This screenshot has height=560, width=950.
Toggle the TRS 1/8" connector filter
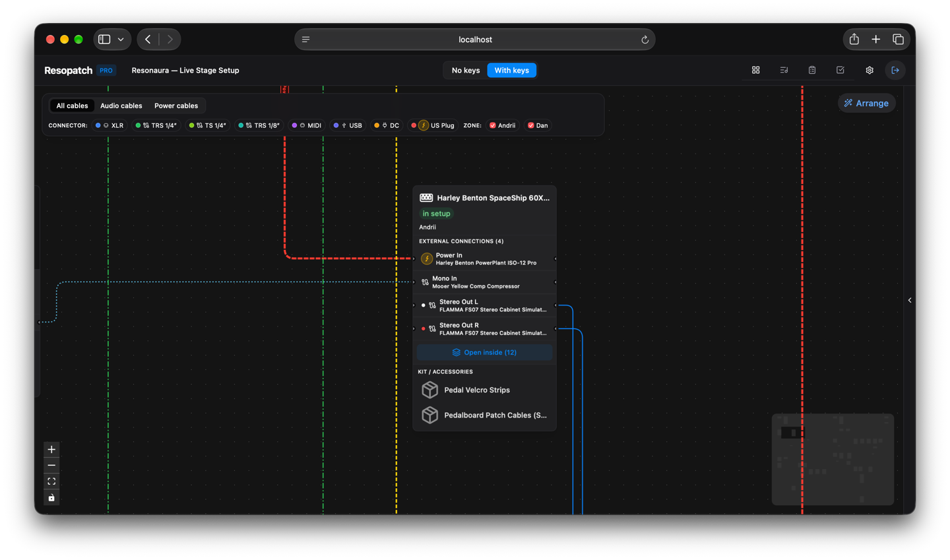259,125
